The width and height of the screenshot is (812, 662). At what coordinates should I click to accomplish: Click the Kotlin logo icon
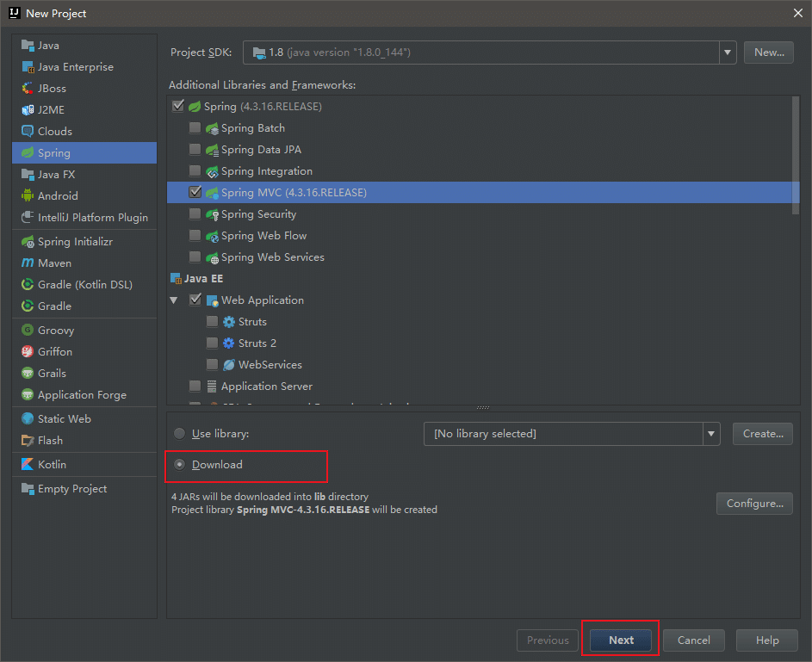pos(28,464)
